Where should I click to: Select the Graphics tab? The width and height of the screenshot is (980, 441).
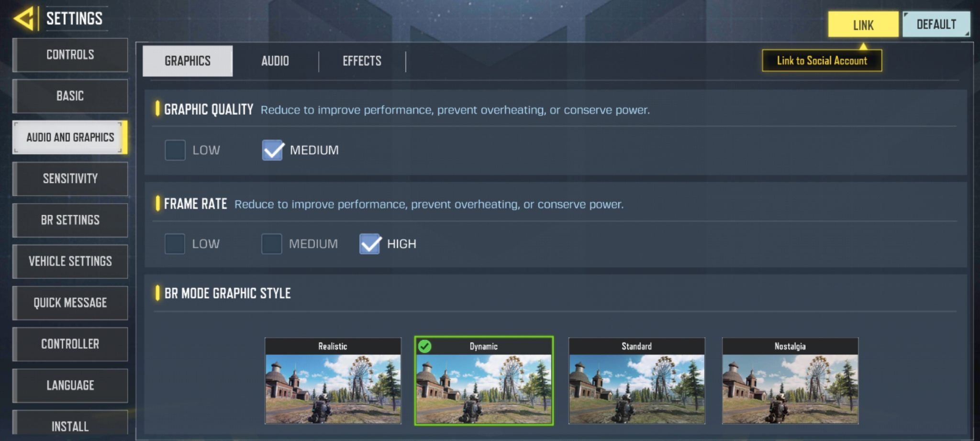[188, 61]
